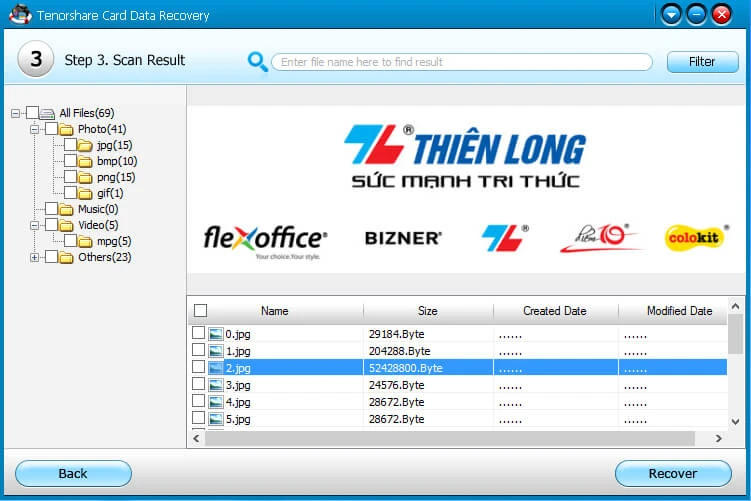
Task: Collapse the Video(5) tree node
Action: [x=34, y=225]
